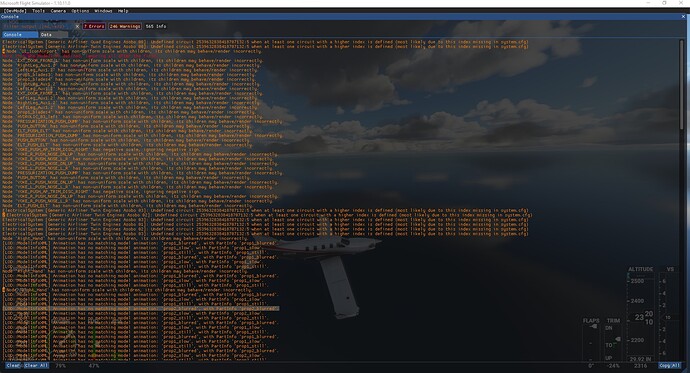Screen dimensions: 690x373
Task: Switch to the Console tab
Action: click(x=20, y=34)
